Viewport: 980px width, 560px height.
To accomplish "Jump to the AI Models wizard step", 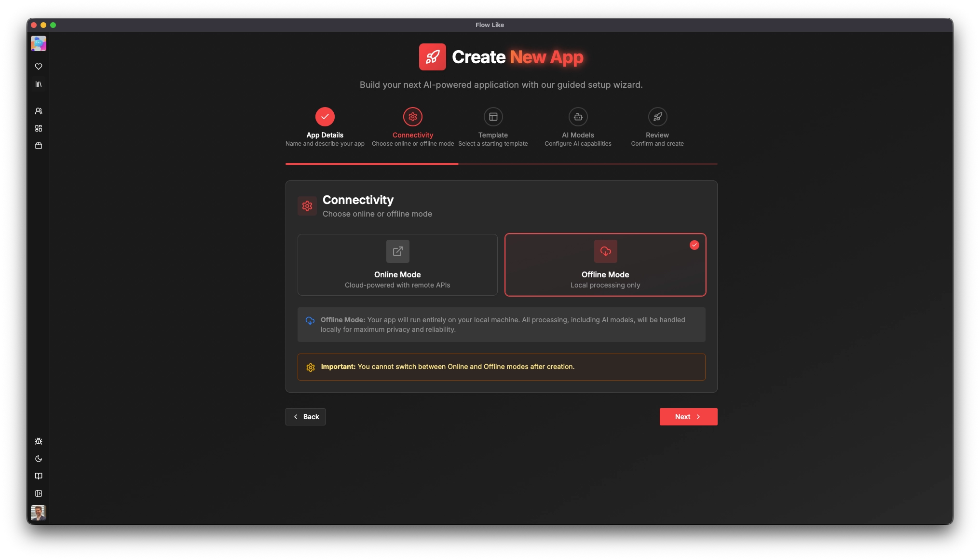I will pos(577,117).
